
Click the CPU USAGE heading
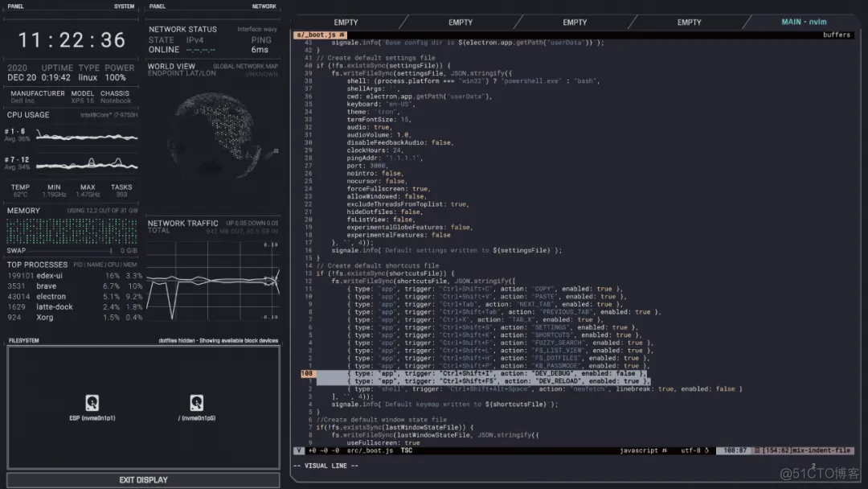28,115
